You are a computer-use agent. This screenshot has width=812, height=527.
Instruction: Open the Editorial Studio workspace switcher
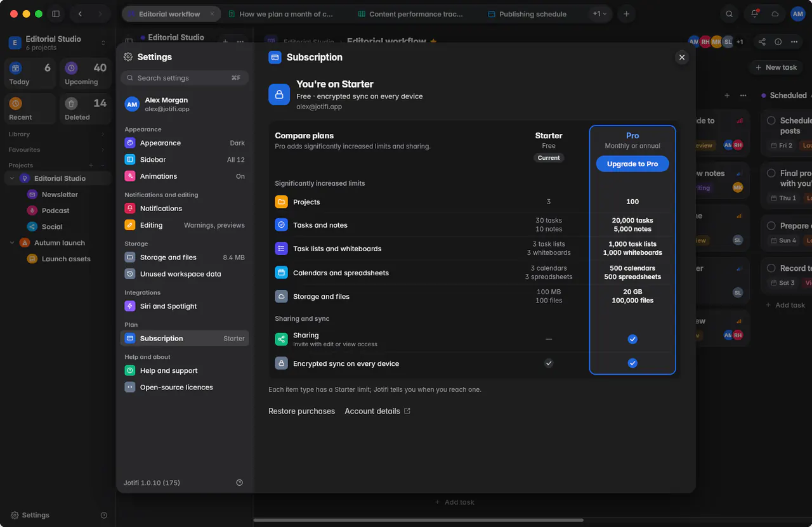pyautogui.click(x=58, y=42)
